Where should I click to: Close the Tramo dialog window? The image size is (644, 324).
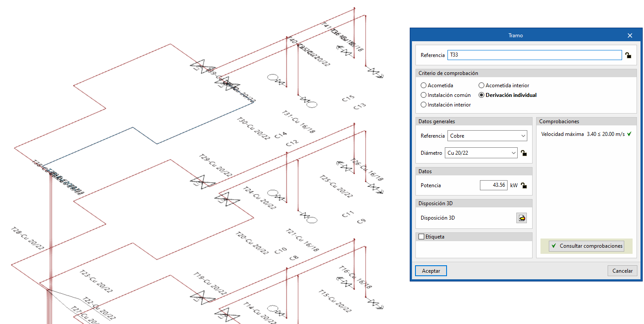click(x=630, y=36)
